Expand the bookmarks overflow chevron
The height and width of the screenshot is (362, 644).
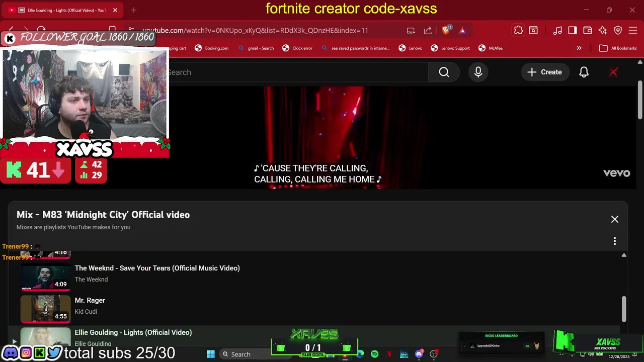point(579,48)
